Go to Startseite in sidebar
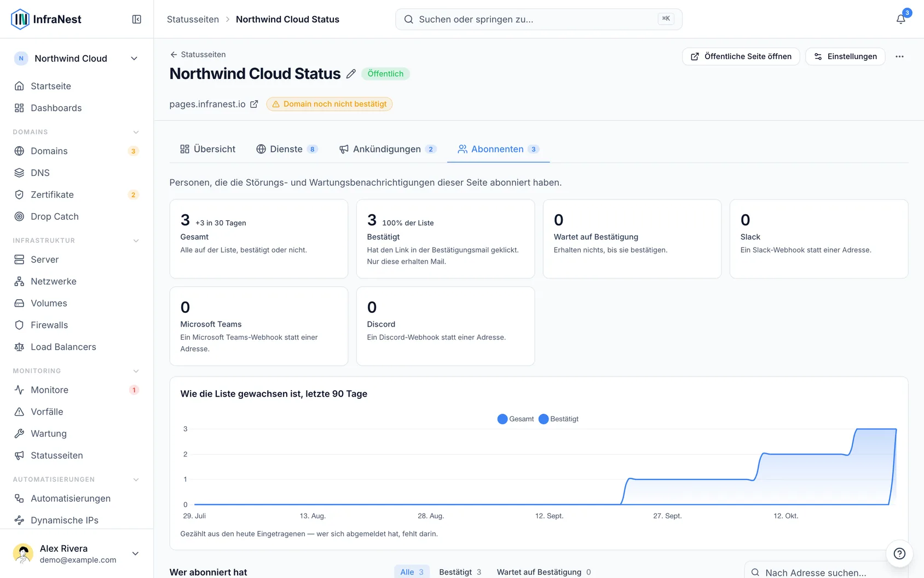 [x=77, y=86]
